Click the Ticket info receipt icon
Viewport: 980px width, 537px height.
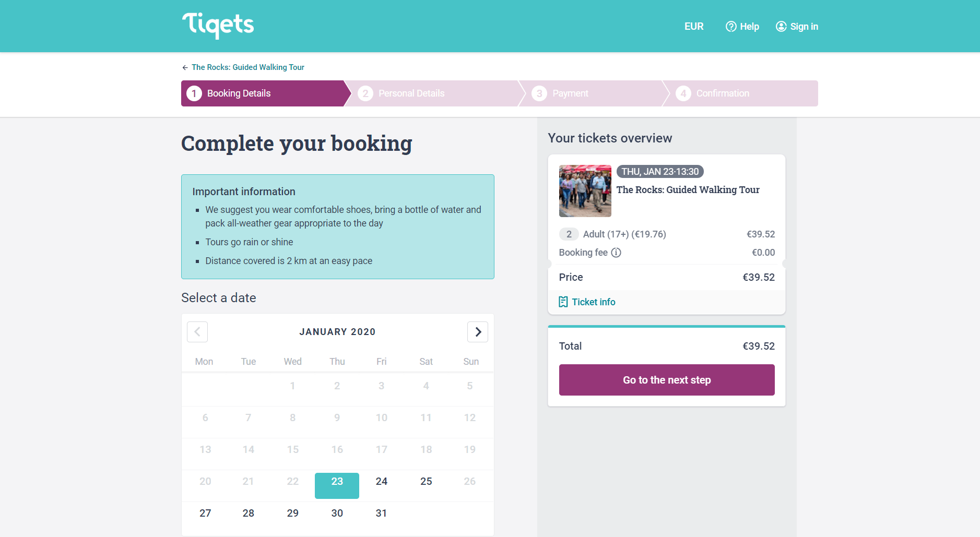coord(563,302)
